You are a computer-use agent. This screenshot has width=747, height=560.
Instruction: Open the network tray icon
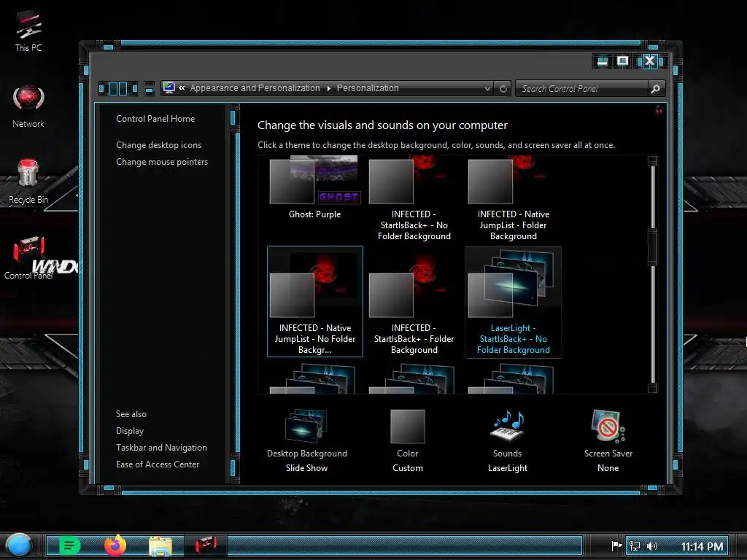point(635,545)
